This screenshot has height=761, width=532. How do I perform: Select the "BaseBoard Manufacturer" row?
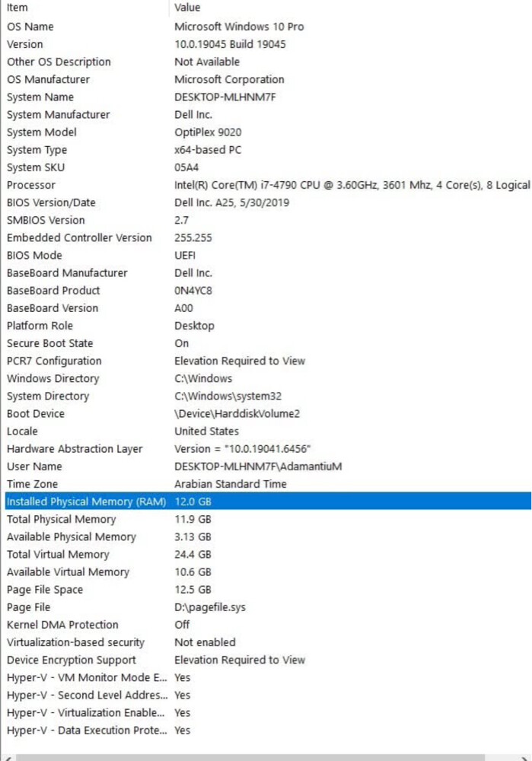click(268, 272)
